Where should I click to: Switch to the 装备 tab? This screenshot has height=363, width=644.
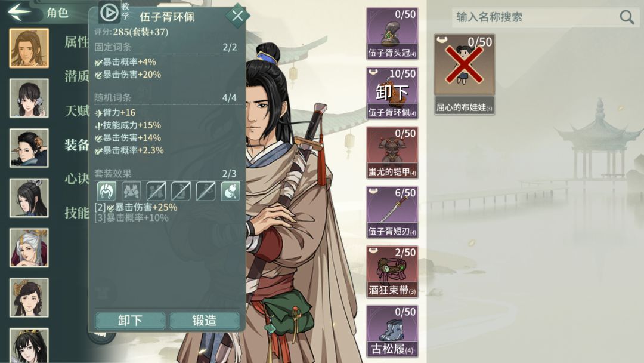click(77, 144)
